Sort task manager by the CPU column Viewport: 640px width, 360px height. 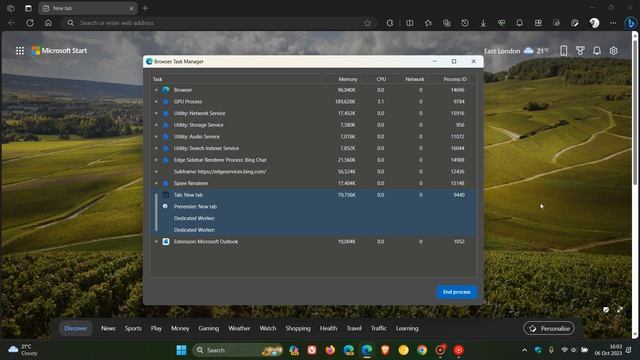(381, 79)
